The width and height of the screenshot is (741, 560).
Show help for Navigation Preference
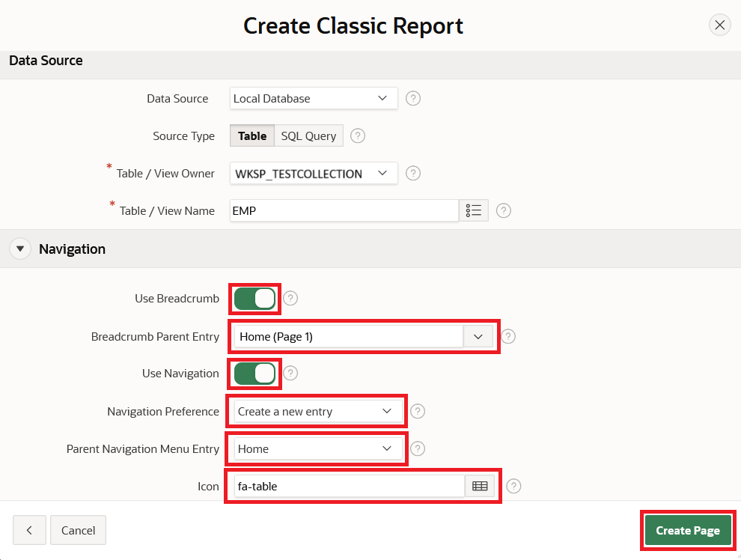click(x=418, y=411)
